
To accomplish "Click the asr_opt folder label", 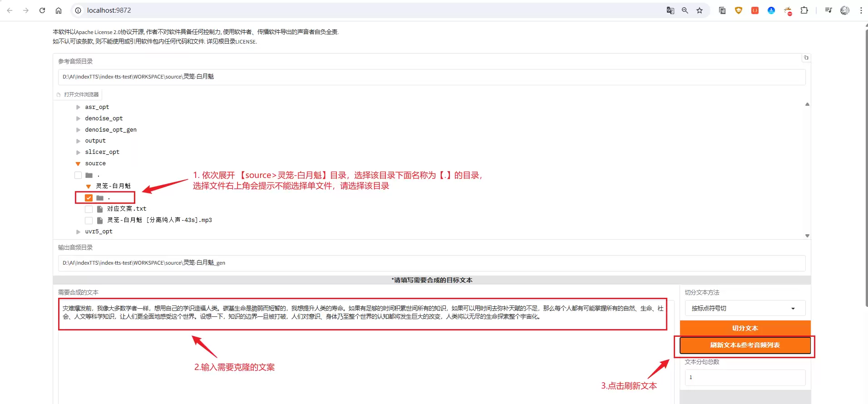I will [97, 107].
